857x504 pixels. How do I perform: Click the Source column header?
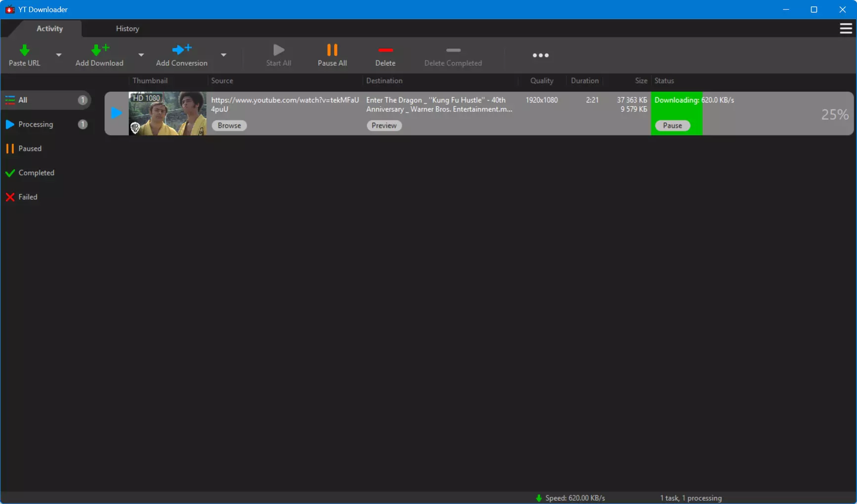222,81
